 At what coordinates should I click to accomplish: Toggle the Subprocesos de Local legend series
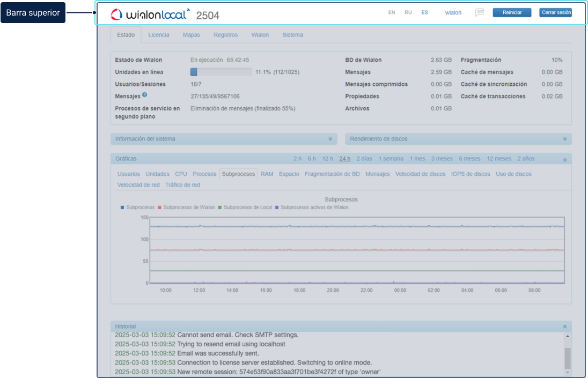(247, 207)
